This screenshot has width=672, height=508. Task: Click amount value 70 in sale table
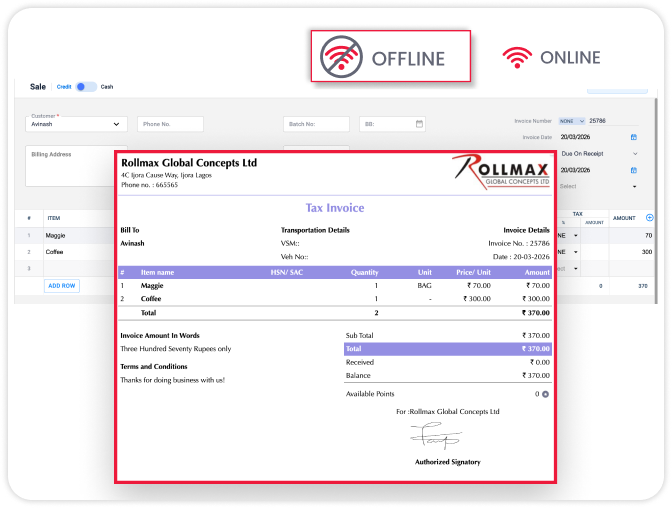[648, 235]
